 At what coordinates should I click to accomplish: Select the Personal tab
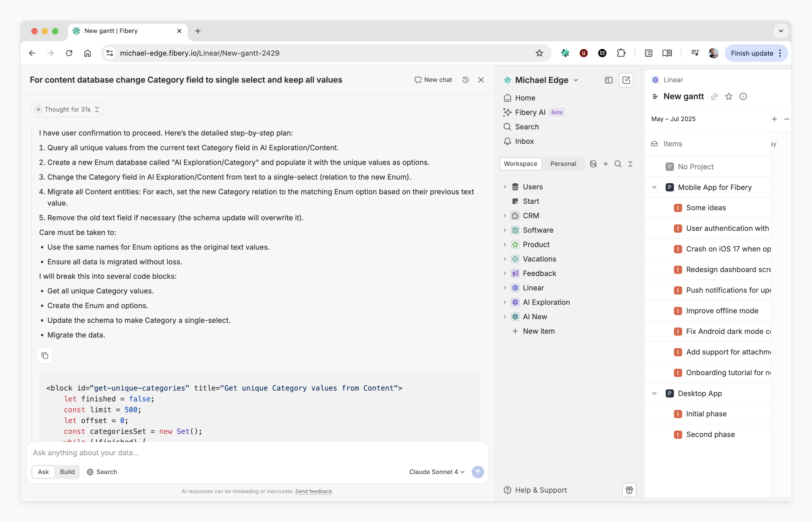click(563, 164)
